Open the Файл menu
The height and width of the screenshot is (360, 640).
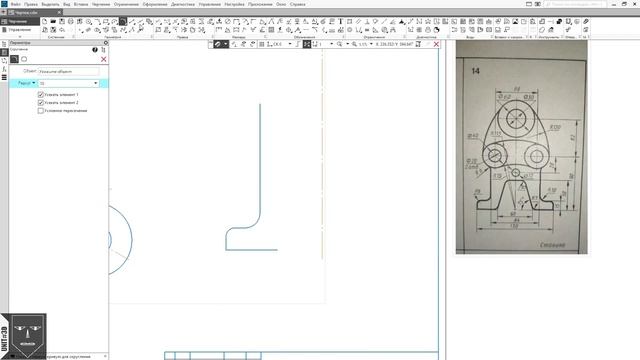[16, 4]
